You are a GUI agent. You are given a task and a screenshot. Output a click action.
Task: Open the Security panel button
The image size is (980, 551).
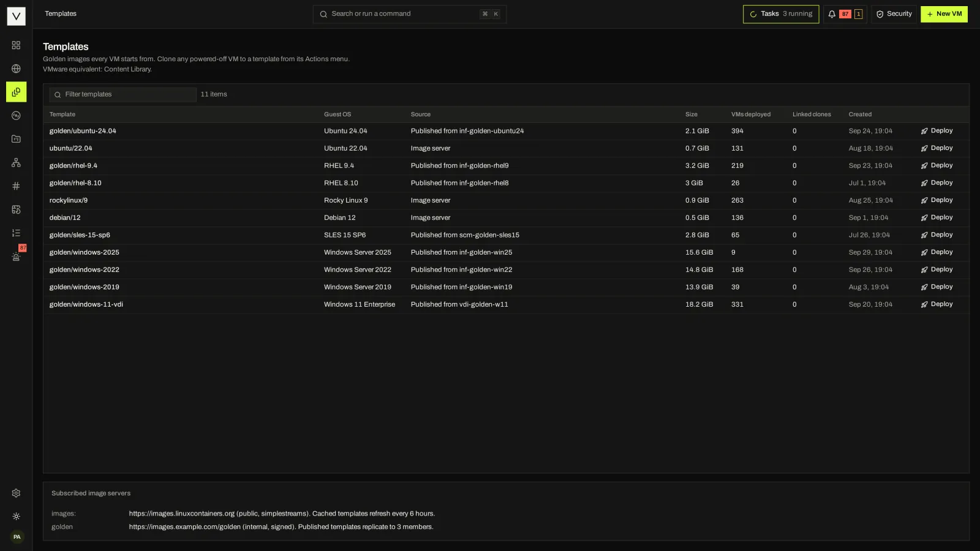pyautogui.click(x=894, y=14)
